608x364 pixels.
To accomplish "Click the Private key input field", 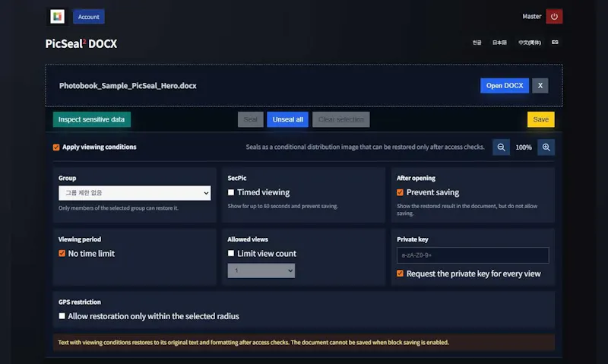I will 473,255.
